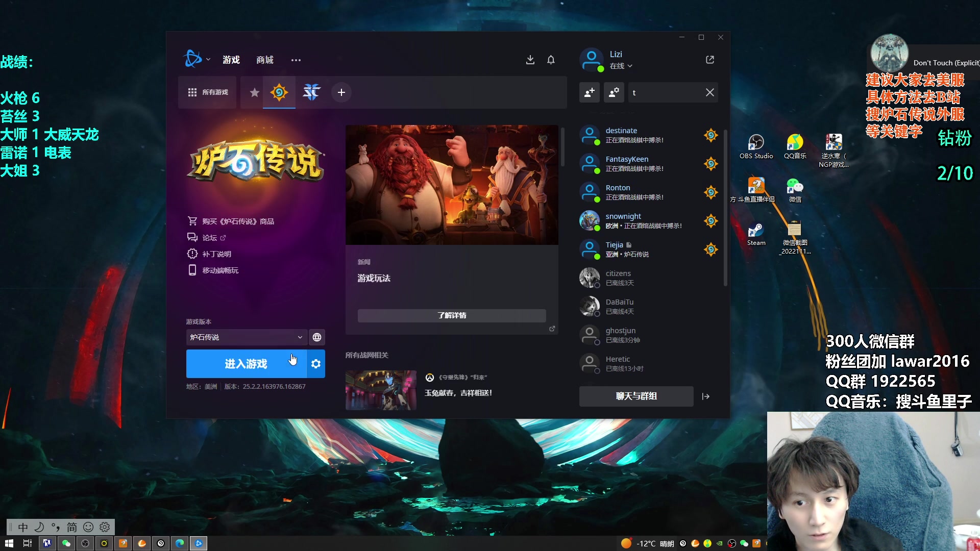Select friend FantasyKeen
The width and height of the screenshot is (980, 551).
(649, 164)
